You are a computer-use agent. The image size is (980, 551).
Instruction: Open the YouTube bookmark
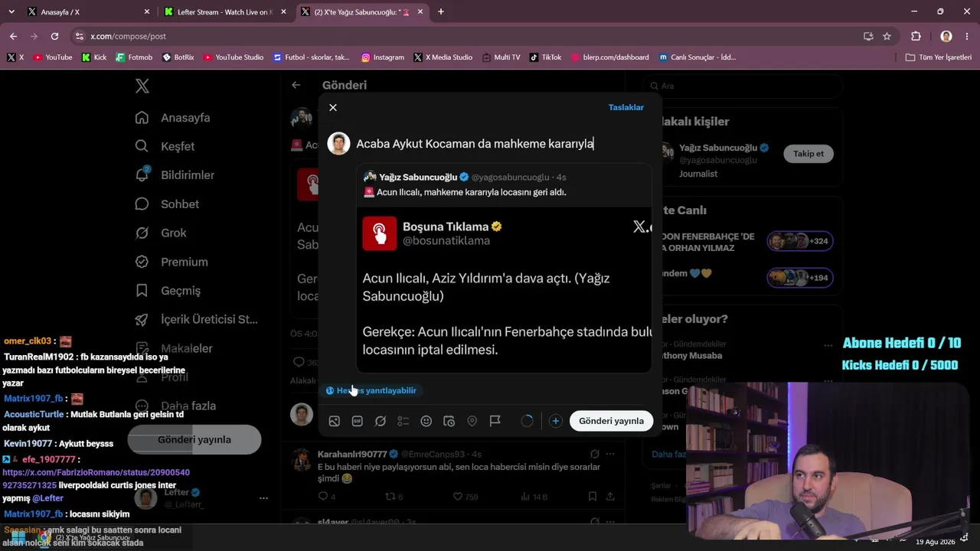(53, 57)
